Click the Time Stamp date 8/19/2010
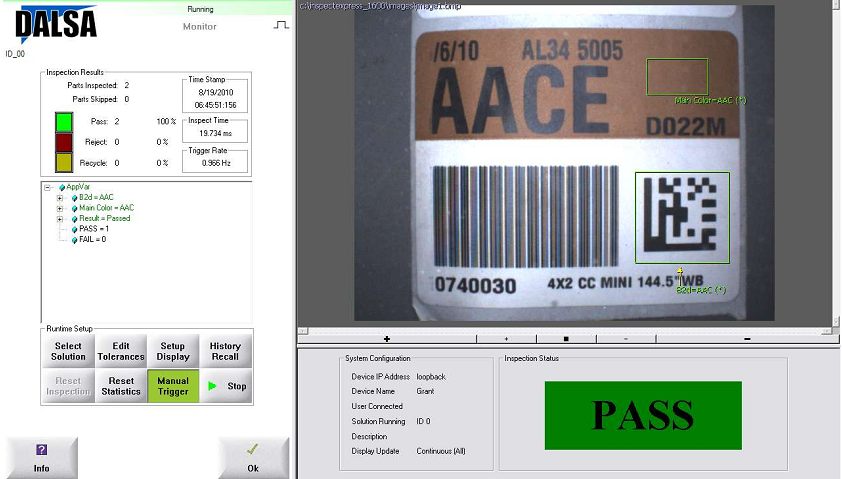842x479 pixels. [x=216, y=92]
